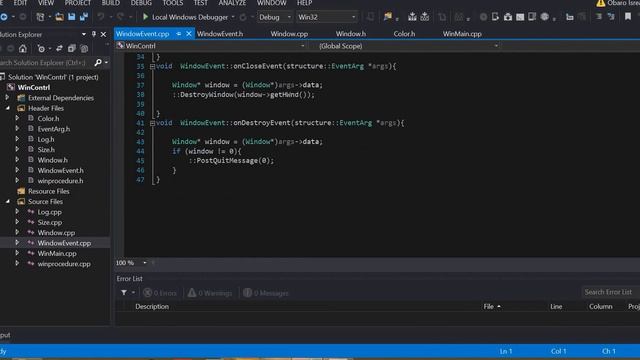Toggle the pin on the WindowEvent.cpp tab
This screenshot has height=360, width=640.
pyautogui.click(x=179, y=34)
